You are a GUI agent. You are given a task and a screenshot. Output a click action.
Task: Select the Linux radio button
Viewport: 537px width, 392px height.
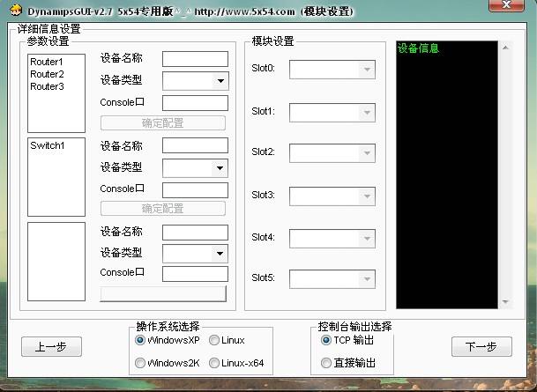(x=214, y=340)
